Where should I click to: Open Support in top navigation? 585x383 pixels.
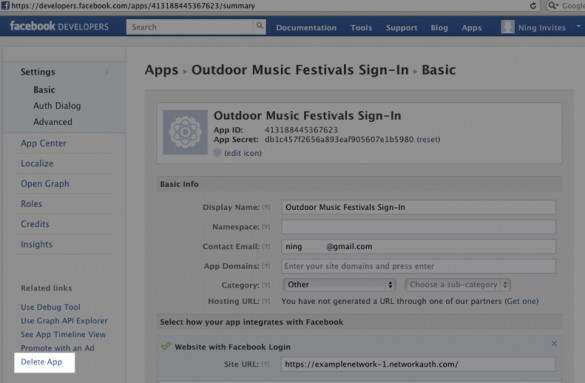[401, 28]
